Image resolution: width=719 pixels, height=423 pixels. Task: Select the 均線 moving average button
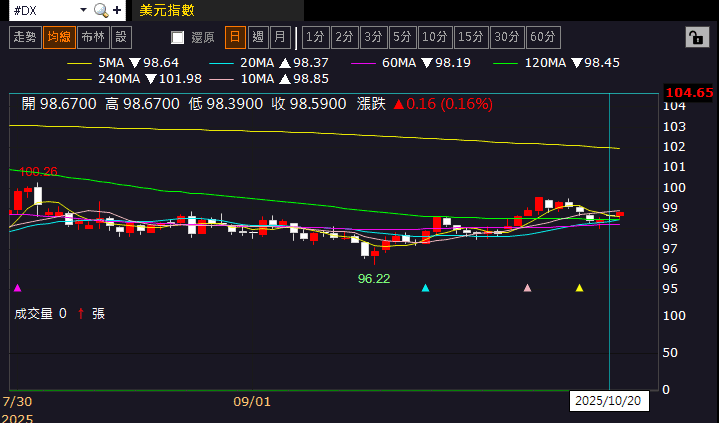click(59, 37)
